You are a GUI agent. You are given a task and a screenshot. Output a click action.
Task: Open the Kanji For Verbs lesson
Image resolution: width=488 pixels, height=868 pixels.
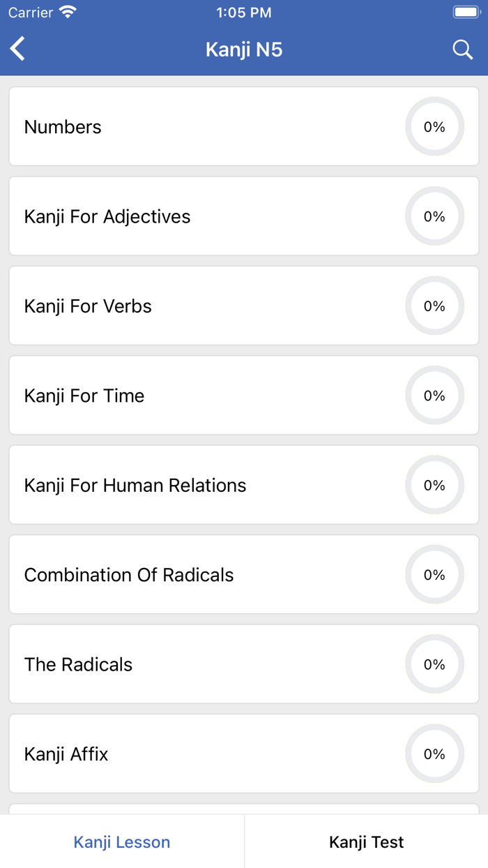tap(88, 306)
